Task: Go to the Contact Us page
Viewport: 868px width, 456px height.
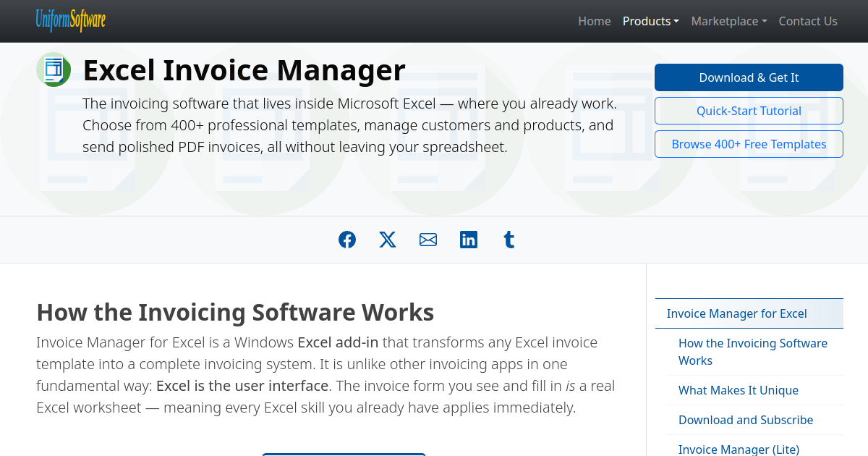Action: [x=808, y=21]
